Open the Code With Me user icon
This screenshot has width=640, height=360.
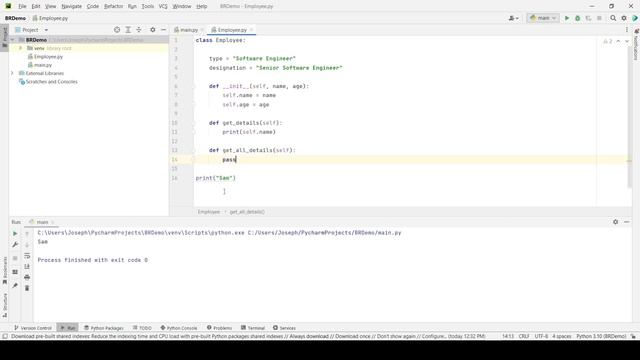point(513,18)
